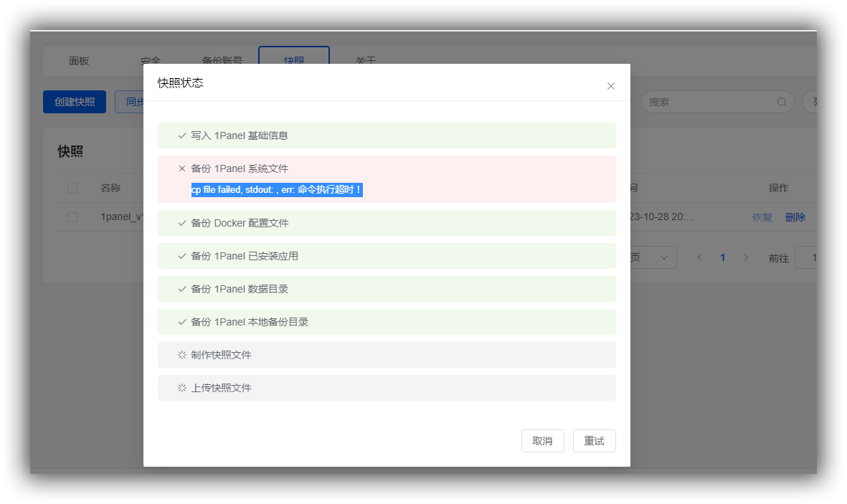
Task: Click the 备份 1Panel 本地备份目录 step text
Action: pos(250,322)
